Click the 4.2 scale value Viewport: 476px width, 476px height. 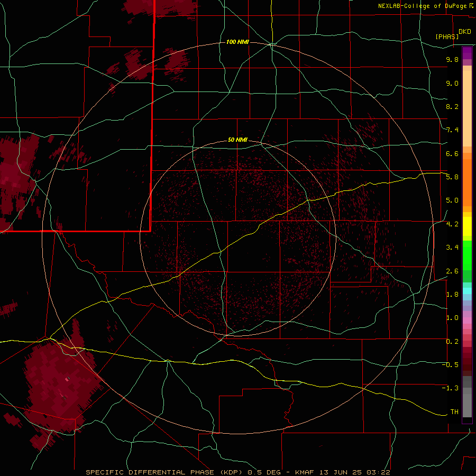(x=452, y=224)
